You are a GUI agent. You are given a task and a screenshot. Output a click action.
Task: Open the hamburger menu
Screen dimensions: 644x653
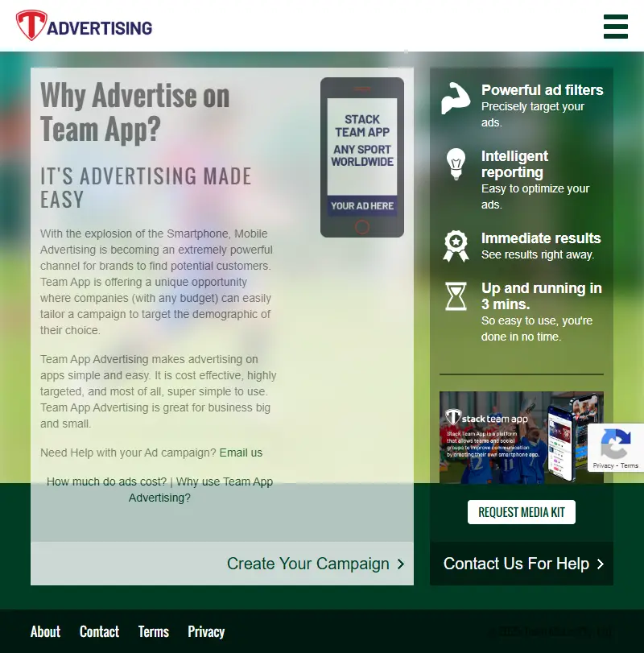(x=615, y=27)
